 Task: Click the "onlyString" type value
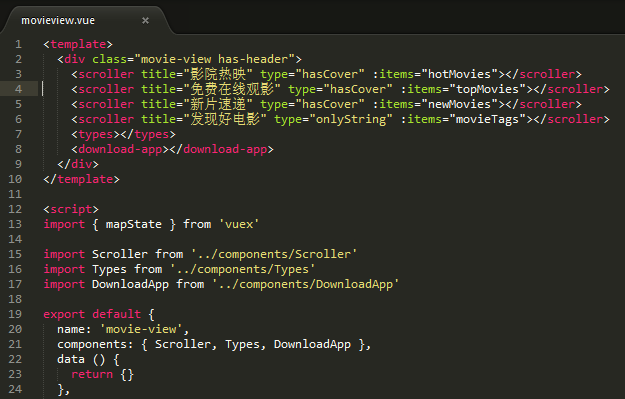(351, 119)
